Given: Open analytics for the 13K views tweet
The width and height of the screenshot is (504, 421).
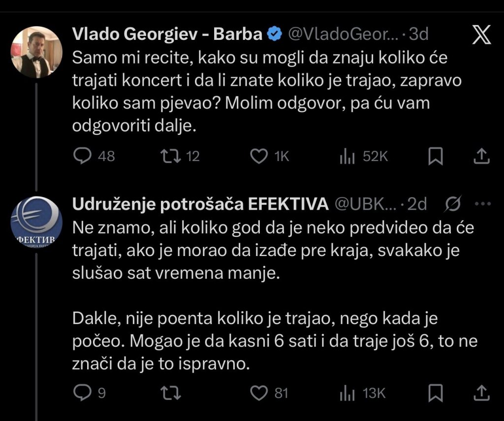Looking at the screenshot, I should click(348, 393).
